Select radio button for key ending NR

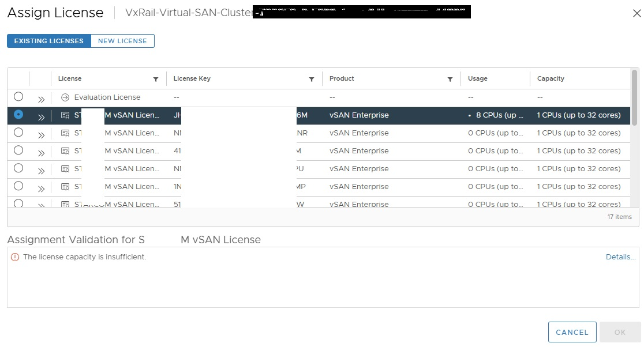pos(18,133)
